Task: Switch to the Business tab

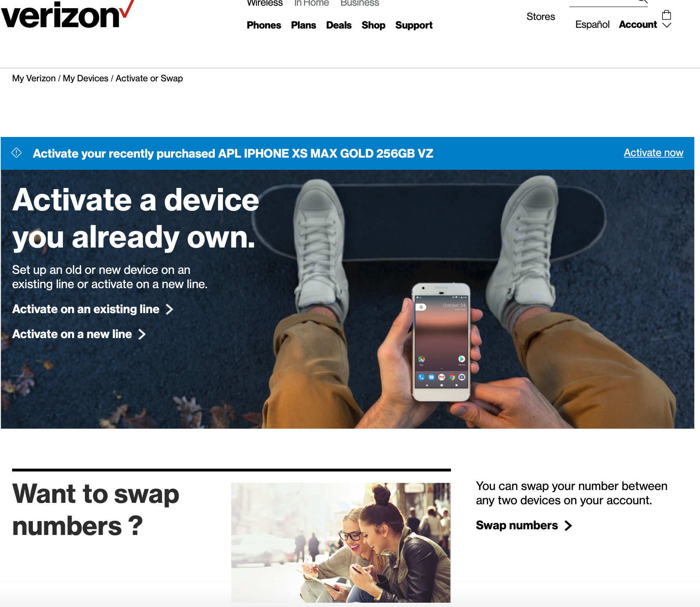Action: click(360, 3)
